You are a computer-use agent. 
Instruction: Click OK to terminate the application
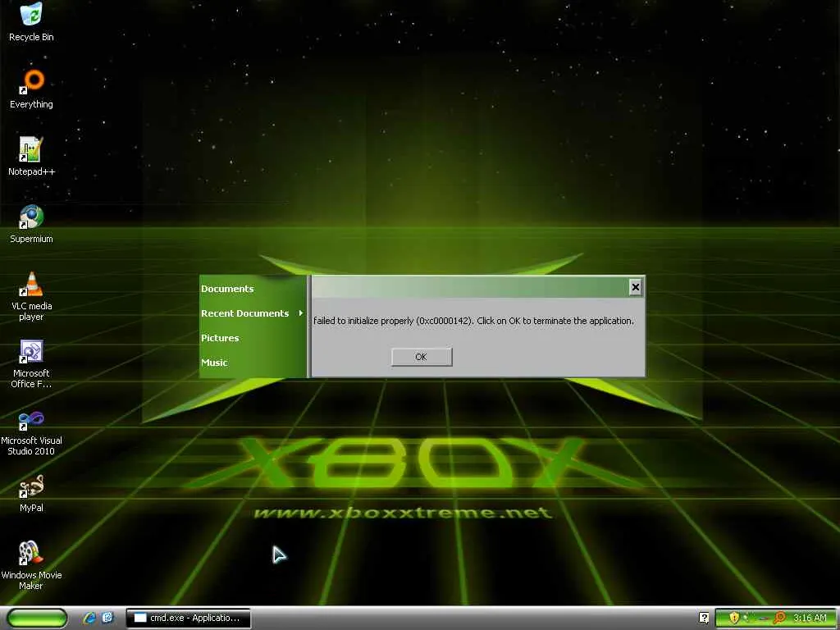point(422,357)
